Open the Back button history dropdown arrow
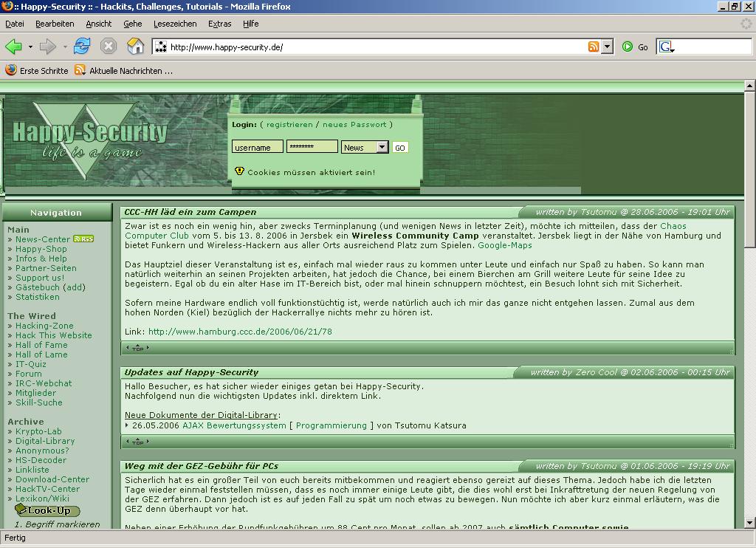The image size is (756, 548). point(30,47)
